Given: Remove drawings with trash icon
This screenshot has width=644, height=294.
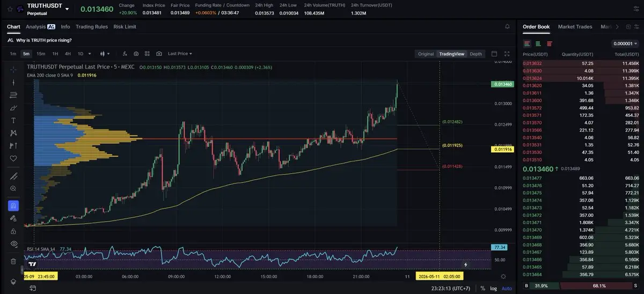Looking at the screenshot, I should [13, 261].
